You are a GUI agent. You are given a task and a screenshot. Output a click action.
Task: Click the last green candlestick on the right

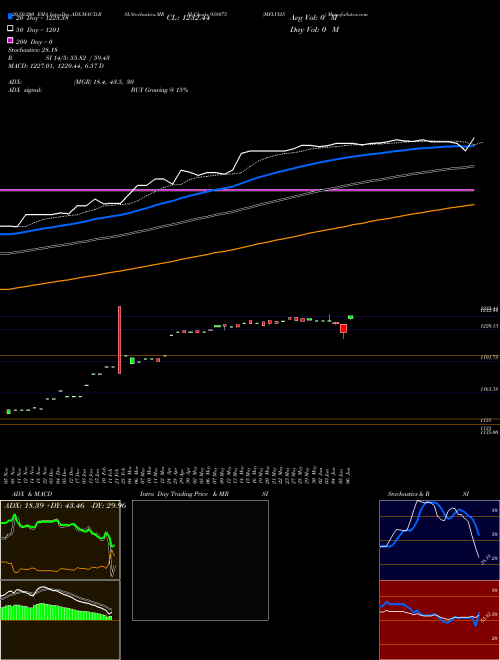point(351,317)
